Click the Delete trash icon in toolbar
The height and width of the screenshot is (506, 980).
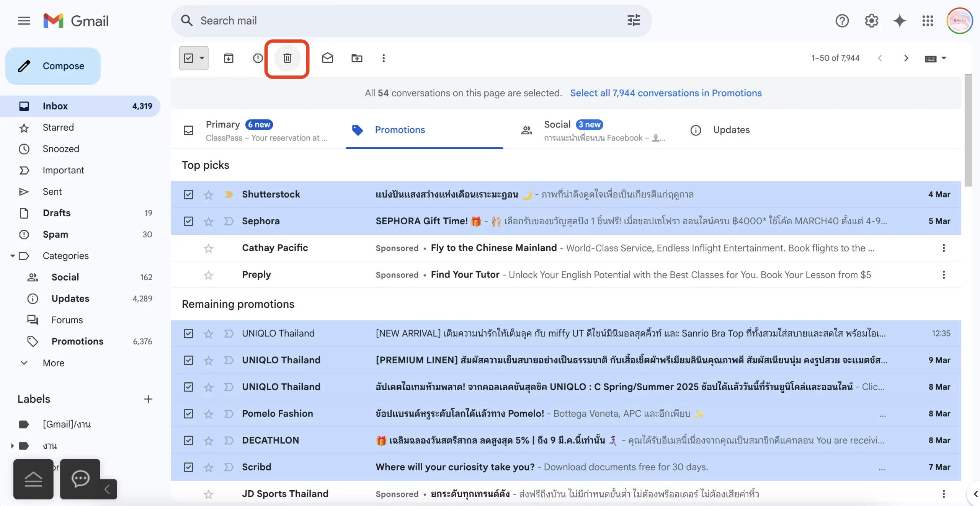287,58
